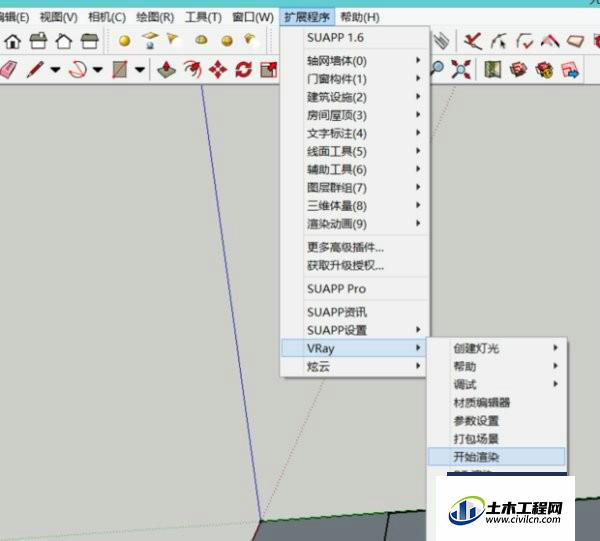Open the Pencil tool dropdown arrow
This screenshot has width=600, height=541.
pyautogui.click(x=55, y=70)
